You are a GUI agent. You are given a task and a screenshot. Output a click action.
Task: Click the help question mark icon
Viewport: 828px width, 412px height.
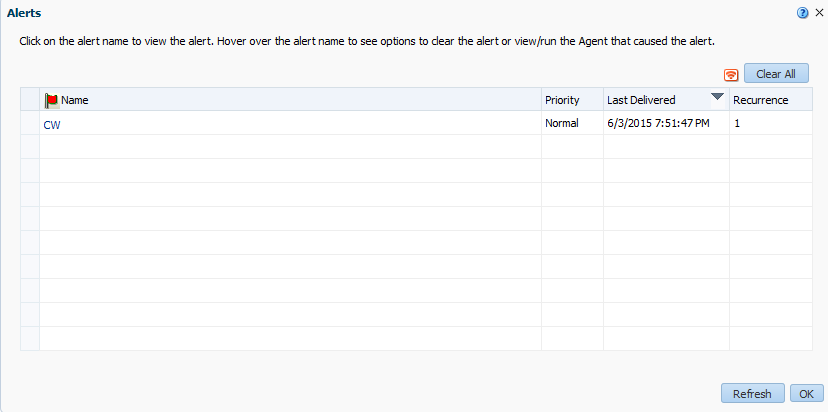pos(802,12)
